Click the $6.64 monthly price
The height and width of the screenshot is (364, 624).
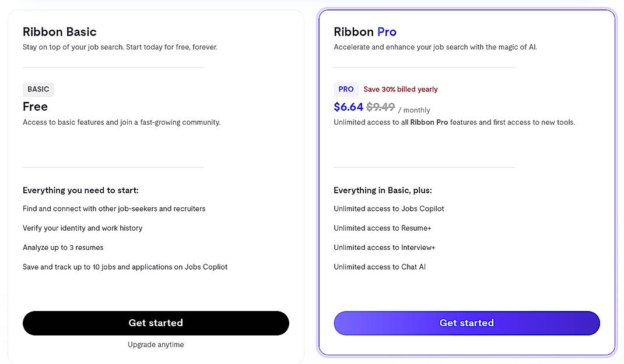click(348, 107)
